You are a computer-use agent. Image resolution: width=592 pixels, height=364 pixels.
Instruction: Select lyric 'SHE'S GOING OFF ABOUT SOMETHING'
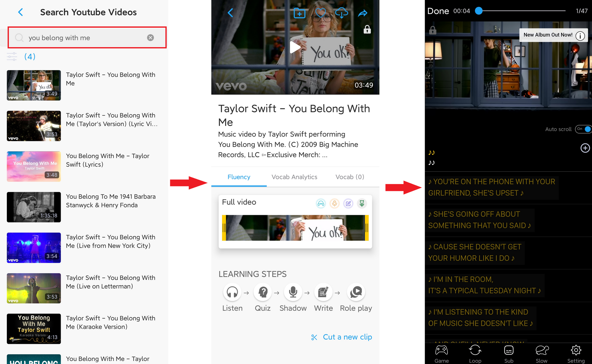480,220
